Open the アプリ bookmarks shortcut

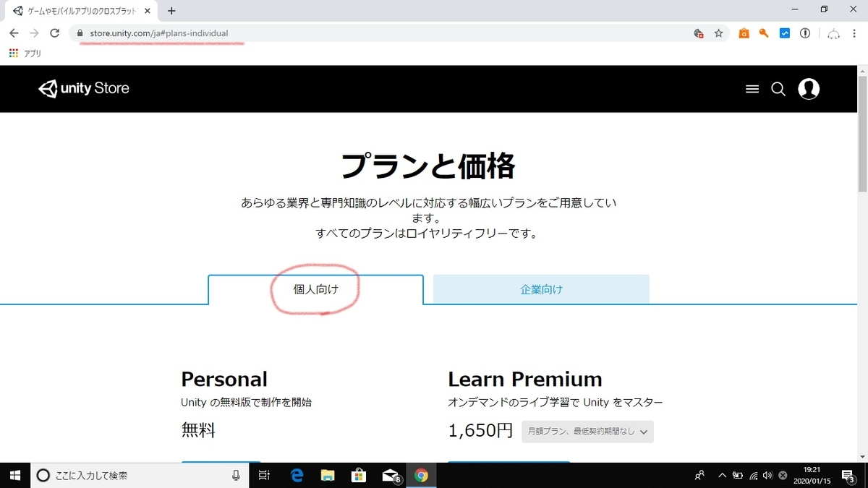tap(25, 53)
